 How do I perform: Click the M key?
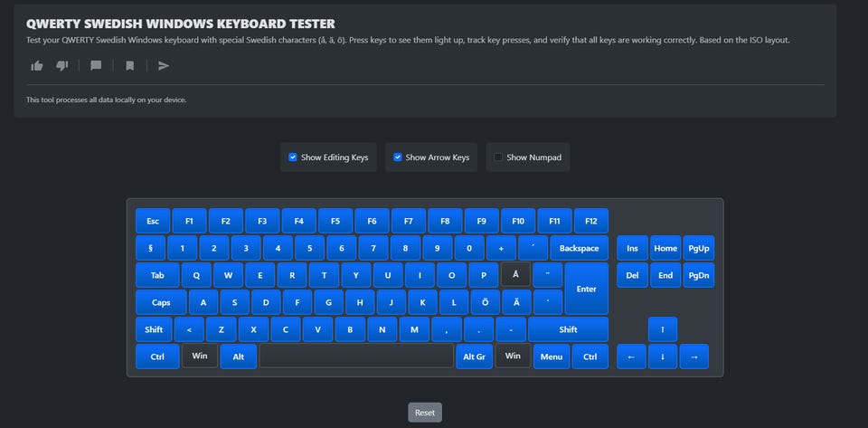click(415, 329)
